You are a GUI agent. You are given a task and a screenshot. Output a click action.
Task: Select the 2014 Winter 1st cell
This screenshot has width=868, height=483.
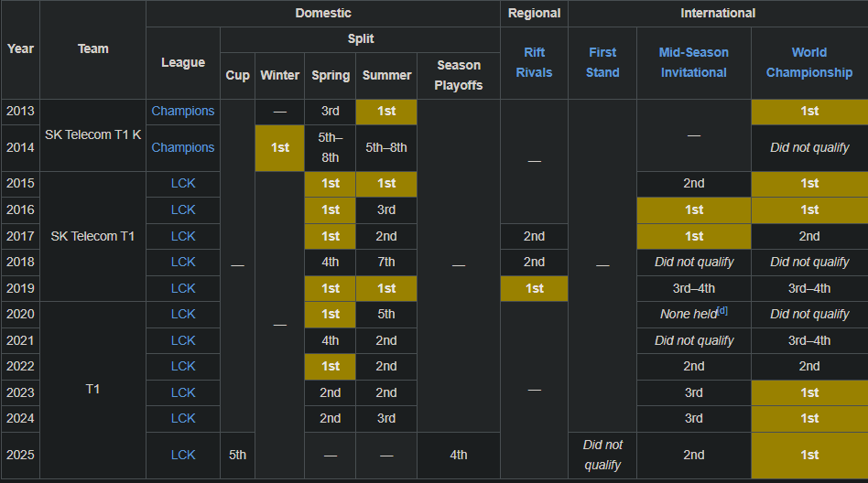279,147
